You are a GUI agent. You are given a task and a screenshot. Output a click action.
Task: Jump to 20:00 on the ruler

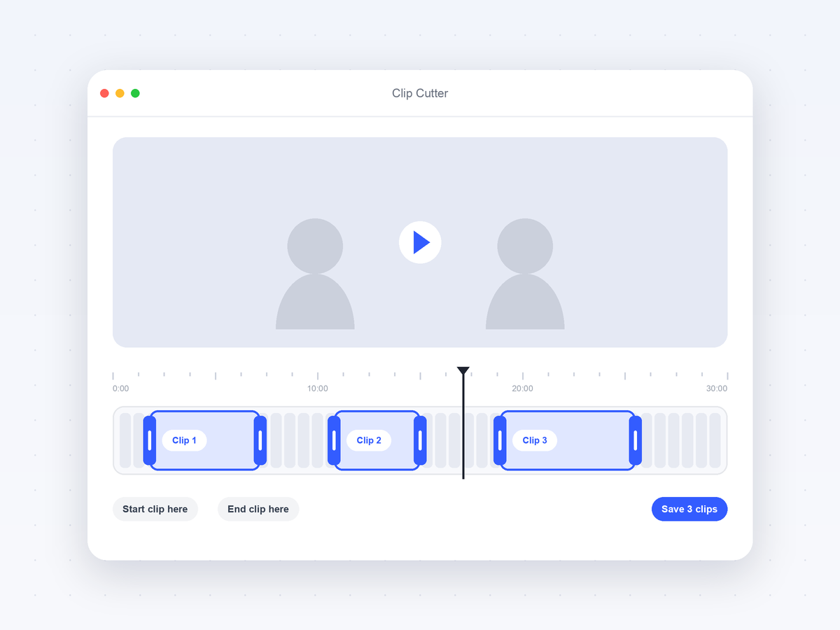522,388
